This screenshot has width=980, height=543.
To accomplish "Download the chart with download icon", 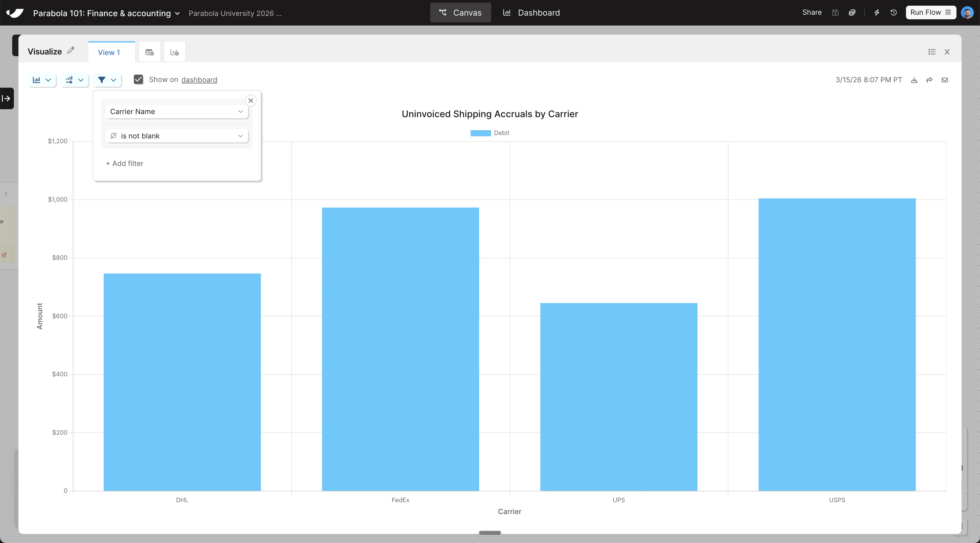I will [x=914, y=80].
